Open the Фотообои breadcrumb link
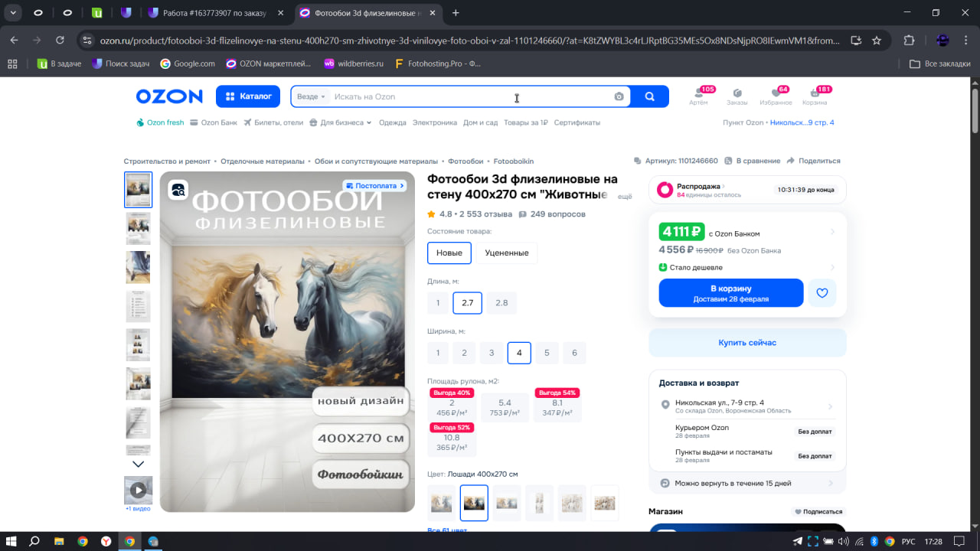The width and height of the screenshot is (980, 551). coord(465,161)
